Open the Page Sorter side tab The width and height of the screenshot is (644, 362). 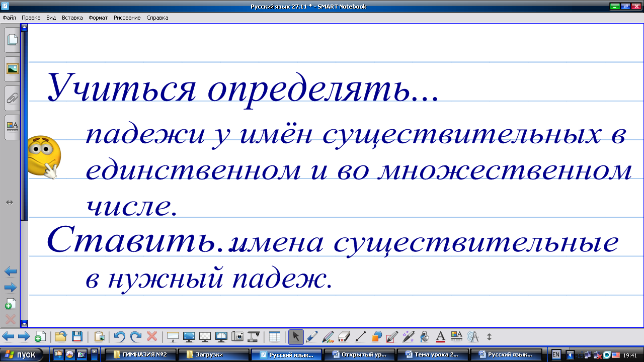point(12,41)
